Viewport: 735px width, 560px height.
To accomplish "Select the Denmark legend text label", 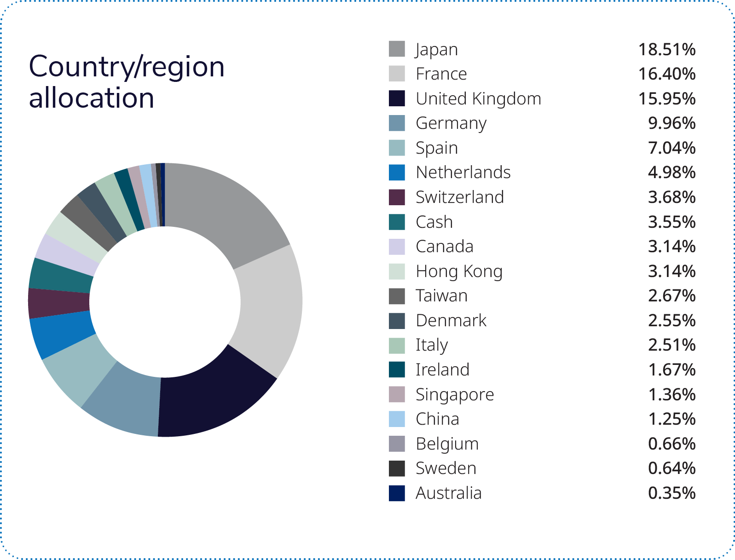I will (x=451, y=321).
